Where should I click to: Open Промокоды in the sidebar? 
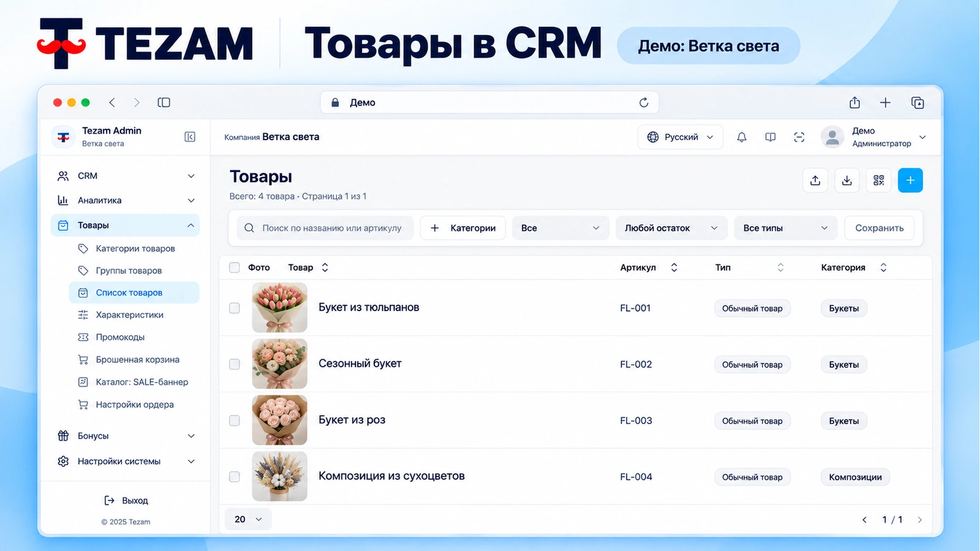(135, 337)
